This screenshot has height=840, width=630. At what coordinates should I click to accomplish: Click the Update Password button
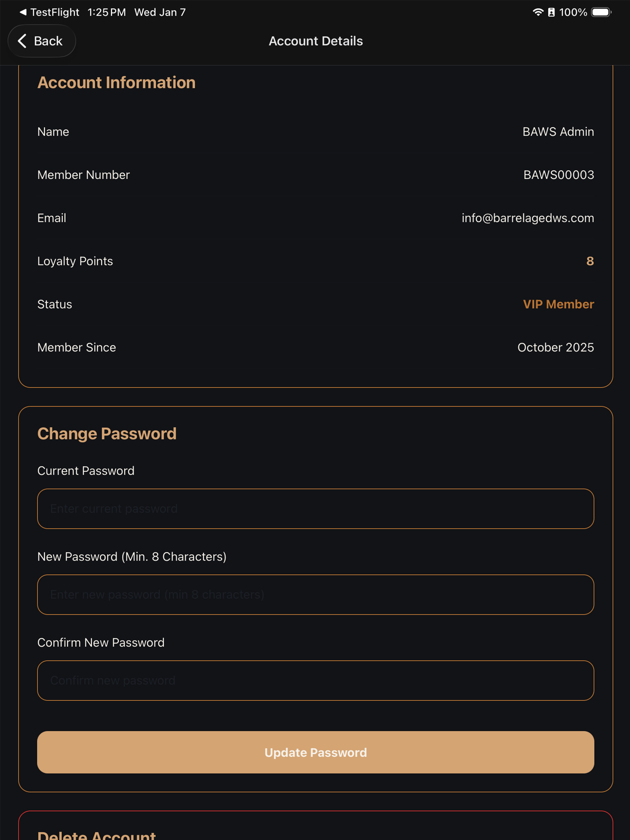point(315,752)
